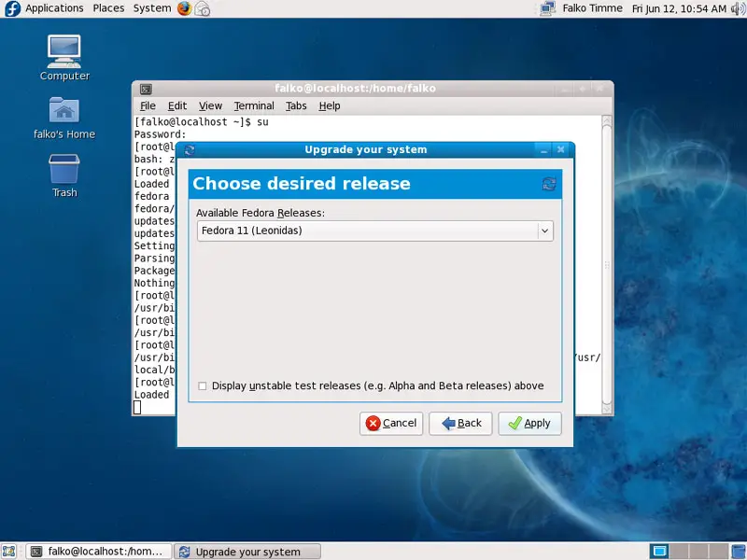Open the terminal File menu
Viewport: 747px width, 560px height.
[x=148, y=105]
